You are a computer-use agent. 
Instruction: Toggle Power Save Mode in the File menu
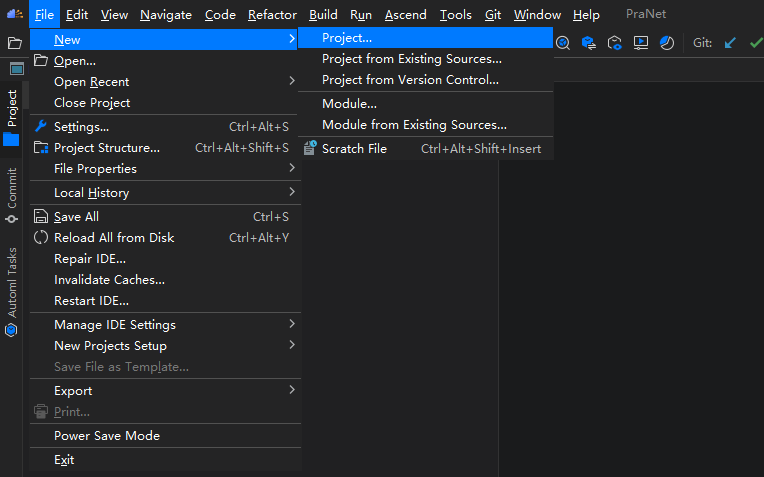pyautogui.click(x=107, y=436)
